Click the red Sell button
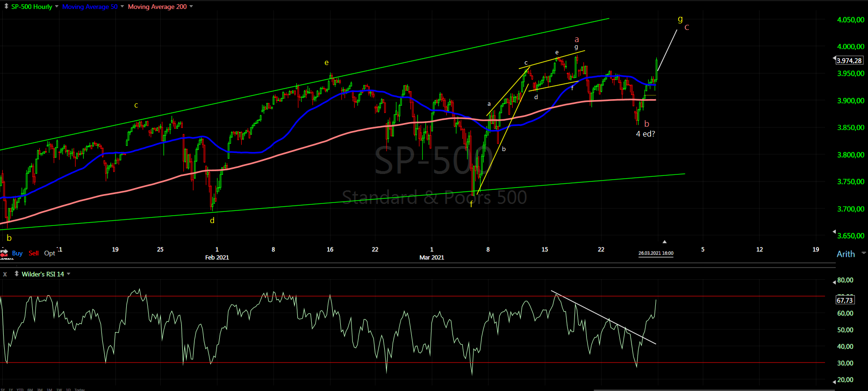 click(x=34, y=253)
